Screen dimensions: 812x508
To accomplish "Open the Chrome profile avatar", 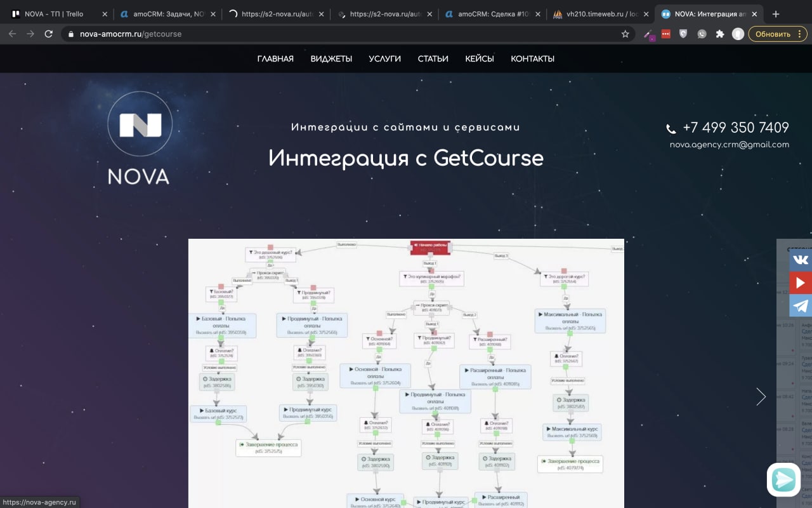I will pos(738,34).
